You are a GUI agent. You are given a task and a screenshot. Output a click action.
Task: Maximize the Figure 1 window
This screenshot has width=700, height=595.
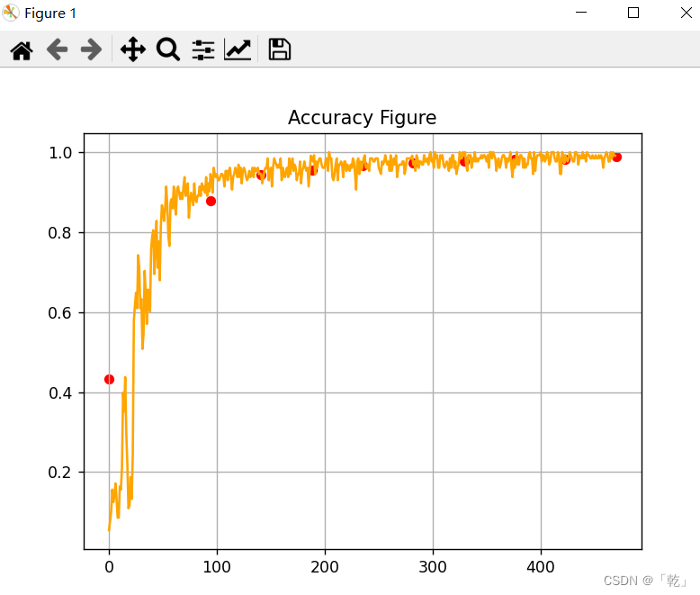tap(633, 13)
